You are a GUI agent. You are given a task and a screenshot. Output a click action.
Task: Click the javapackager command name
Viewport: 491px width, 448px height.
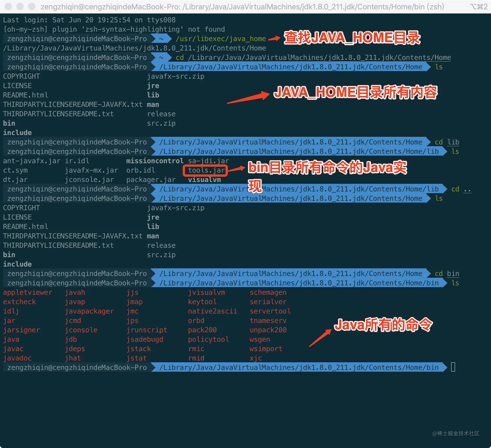click(89, 311)
